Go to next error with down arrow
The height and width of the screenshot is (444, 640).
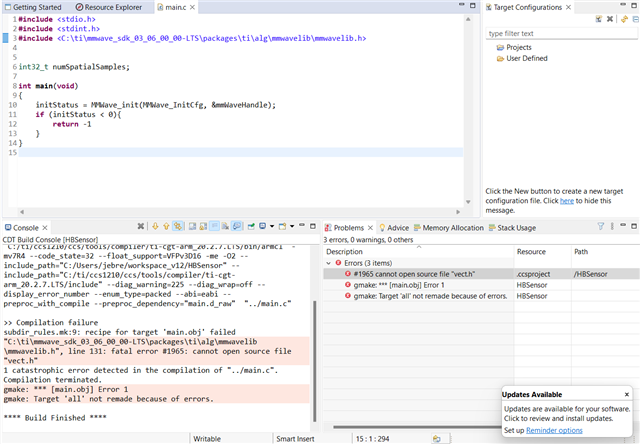pyautogui.click(x=155, y=226)
